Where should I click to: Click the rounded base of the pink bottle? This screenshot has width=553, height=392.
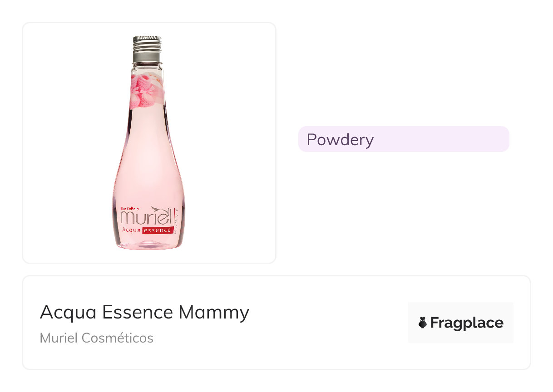pyautogui.click(x=148, y=243)
